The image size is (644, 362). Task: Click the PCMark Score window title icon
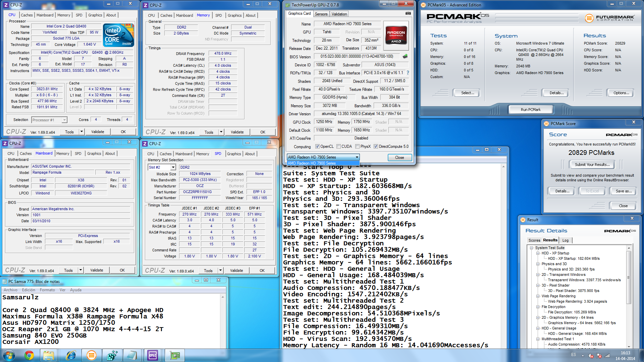pyautogui.click(x=546, y=123)
